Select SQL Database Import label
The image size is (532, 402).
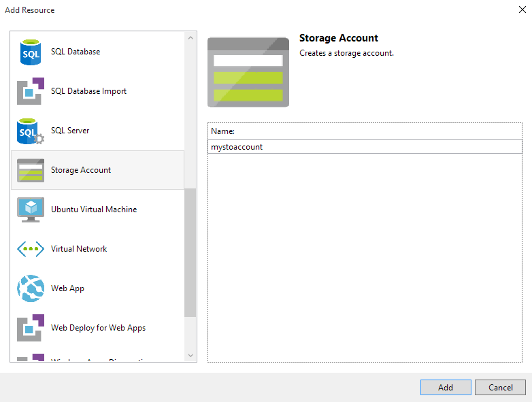pos(88,91)
